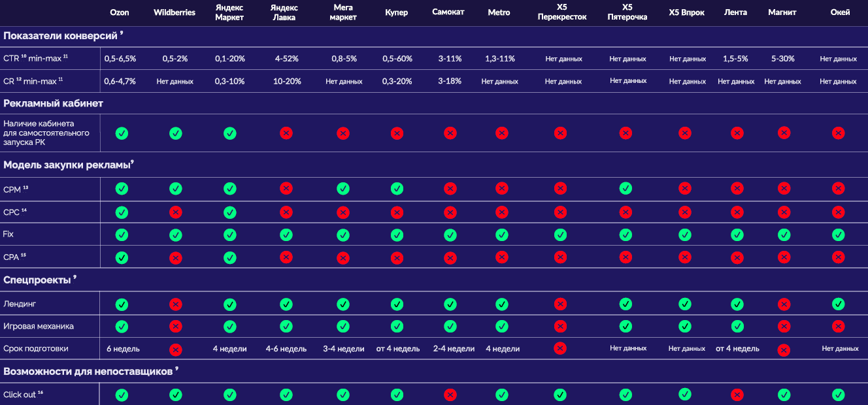Click the Срок подготовки cross for Магнит
The image size is (868, 405).
pos(784,349)
